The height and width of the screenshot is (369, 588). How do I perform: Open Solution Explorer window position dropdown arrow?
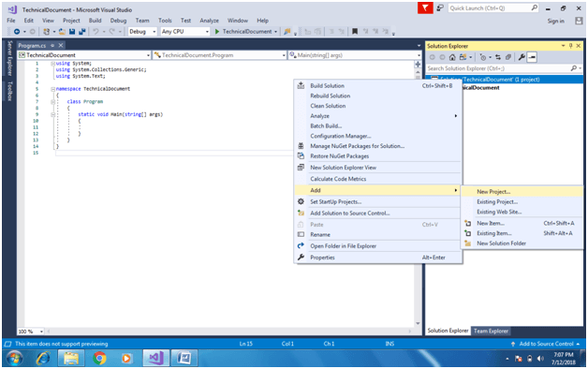coord(564,46)
